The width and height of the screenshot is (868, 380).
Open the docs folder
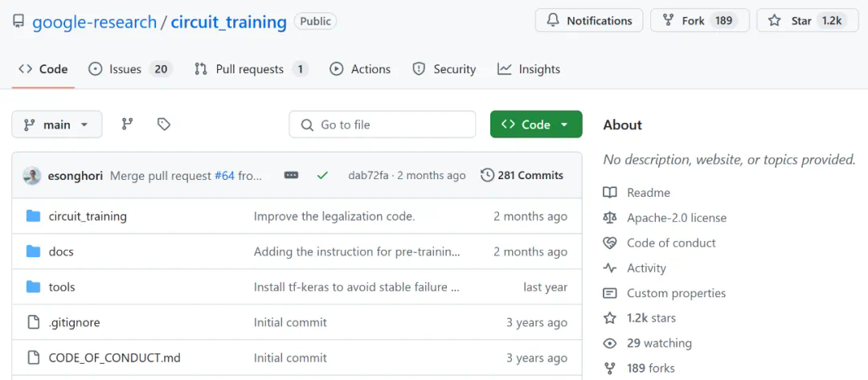point(61,251)
